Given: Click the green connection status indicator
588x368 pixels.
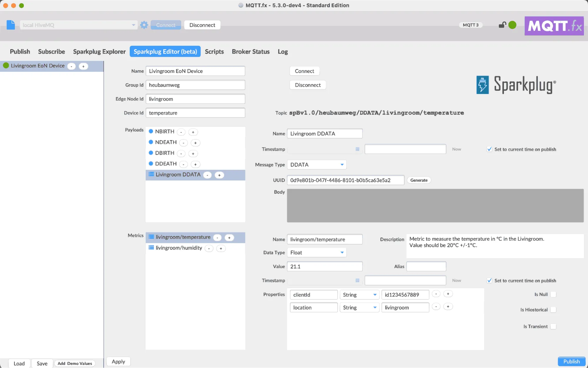Looking at the screenshot, I should (x=512, y=25).
